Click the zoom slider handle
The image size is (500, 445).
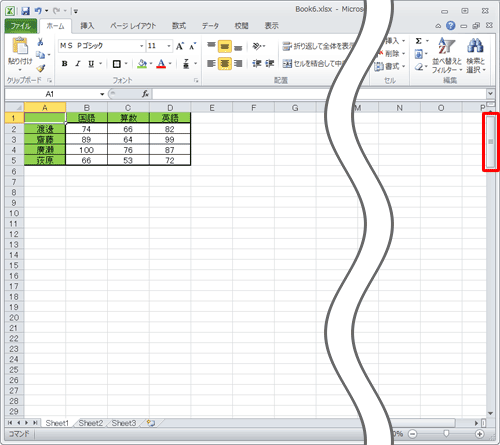tap(446, 434)
